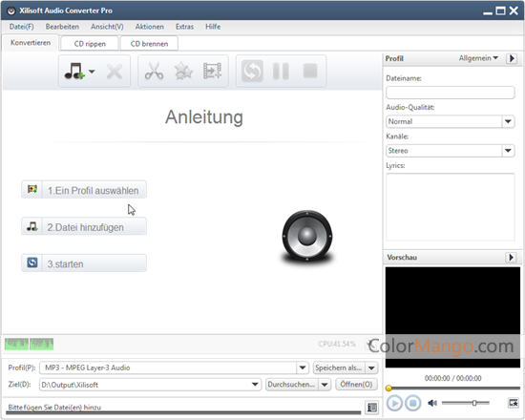
Task: Switch to the Konvertieren tab
Action: coord(31,43)
